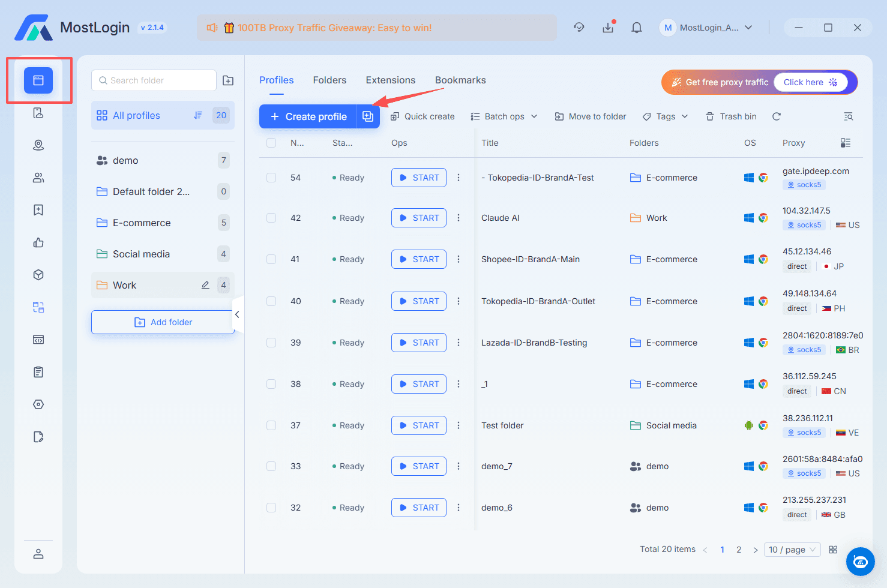The image size is (887, 588).
Task: Click the download icon in title bar
Action: pos(608,28)
